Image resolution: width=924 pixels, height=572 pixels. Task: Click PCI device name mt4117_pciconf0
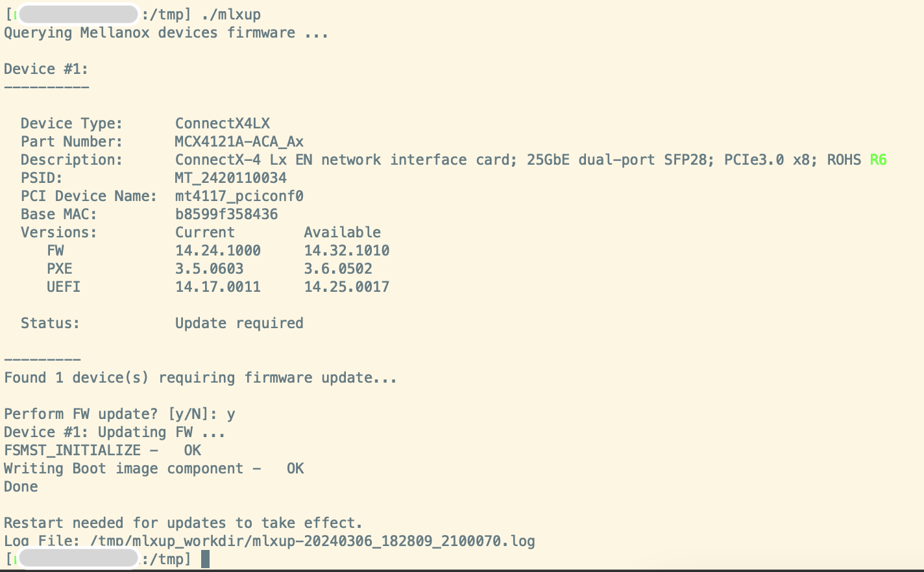tap(239, 196)
